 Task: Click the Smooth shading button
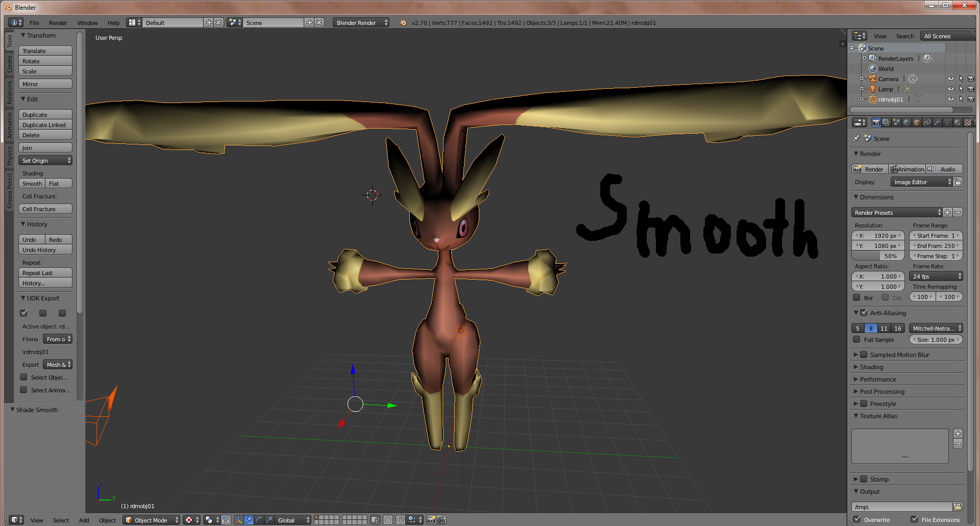(32, 183)
